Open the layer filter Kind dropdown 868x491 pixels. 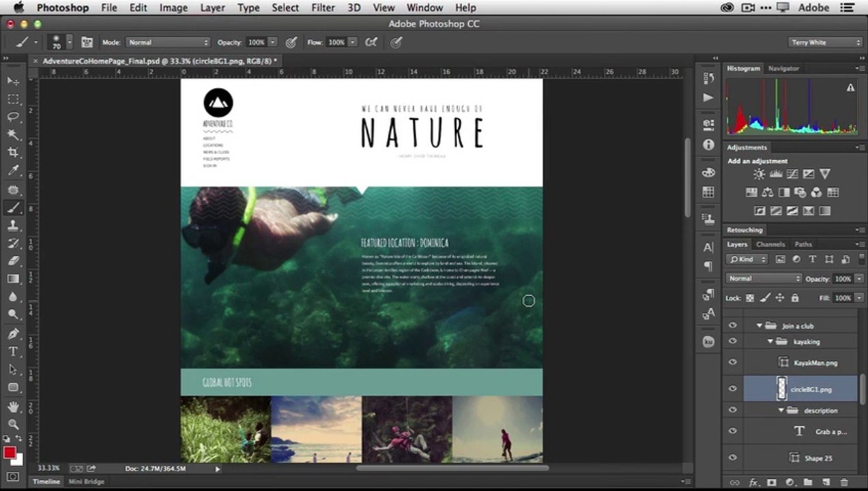point(747,259)
